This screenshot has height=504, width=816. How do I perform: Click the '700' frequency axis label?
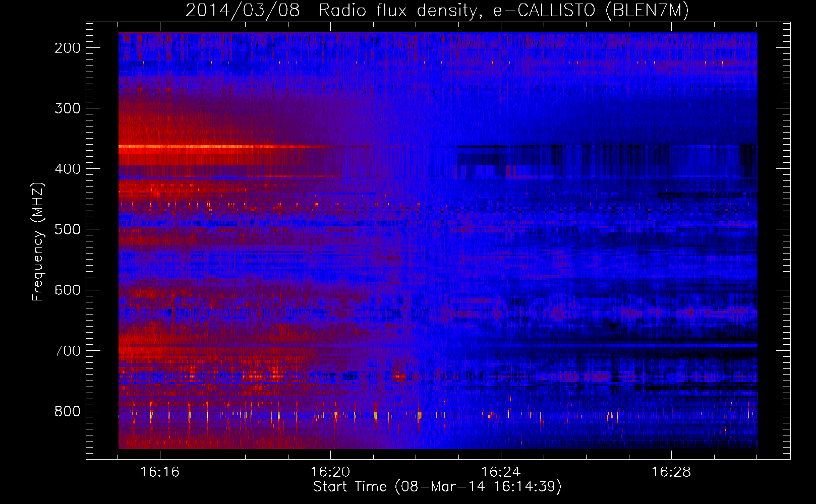(68, 350)
